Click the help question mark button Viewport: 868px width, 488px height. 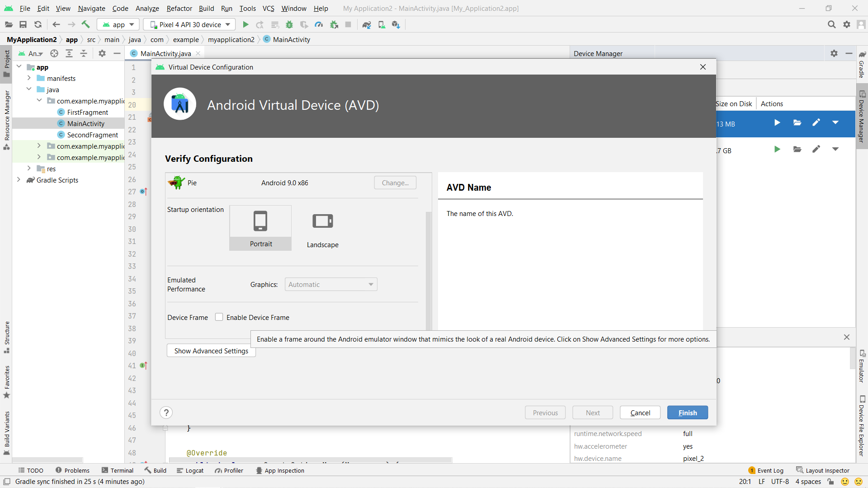point(166,413)
